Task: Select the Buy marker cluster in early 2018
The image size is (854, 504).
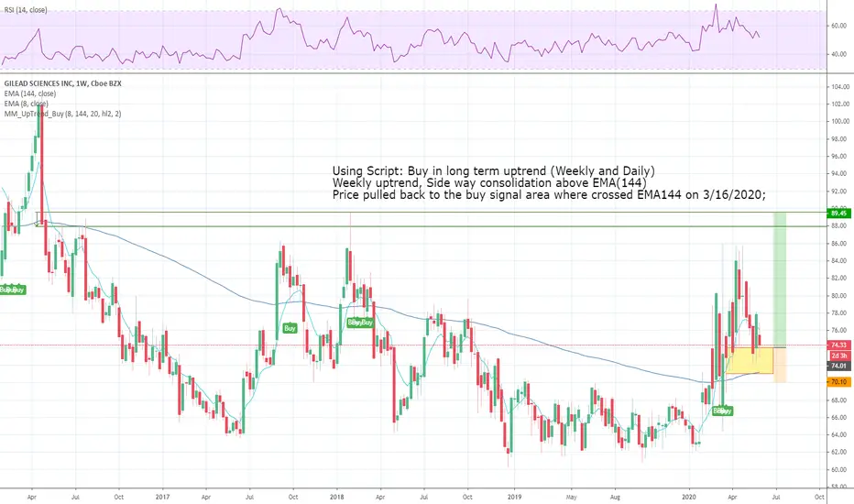Action: (x=360, y=322)
